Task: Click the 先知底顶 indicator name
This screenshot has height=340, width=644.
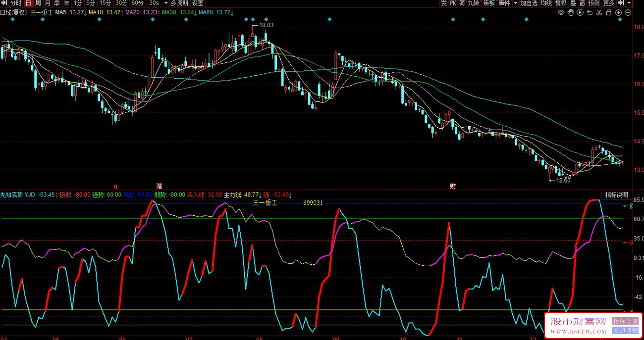Action: tap(11, 195)
